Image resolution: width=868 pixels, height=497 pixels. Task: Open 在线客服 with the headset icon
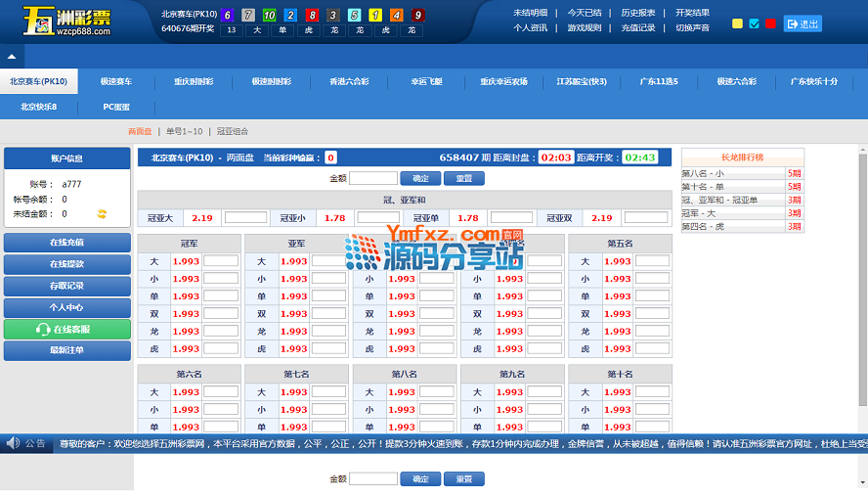coord(66,330)
